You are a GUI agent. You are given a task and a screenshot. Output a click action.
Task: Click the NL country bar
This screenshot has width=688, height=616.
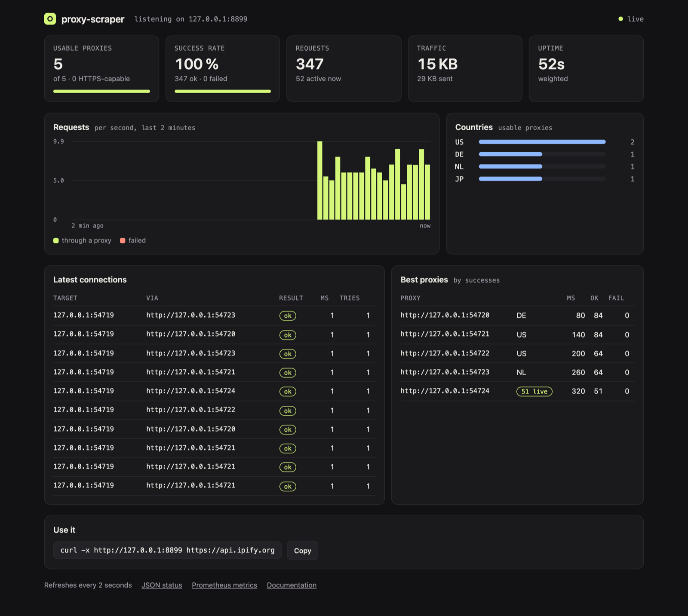(510, 166)
